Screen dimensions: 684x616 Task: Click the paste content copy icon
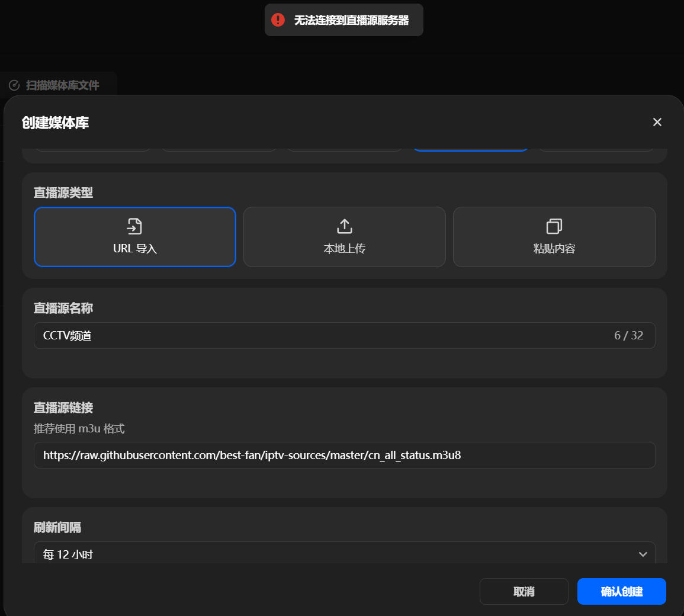[554, 226]
